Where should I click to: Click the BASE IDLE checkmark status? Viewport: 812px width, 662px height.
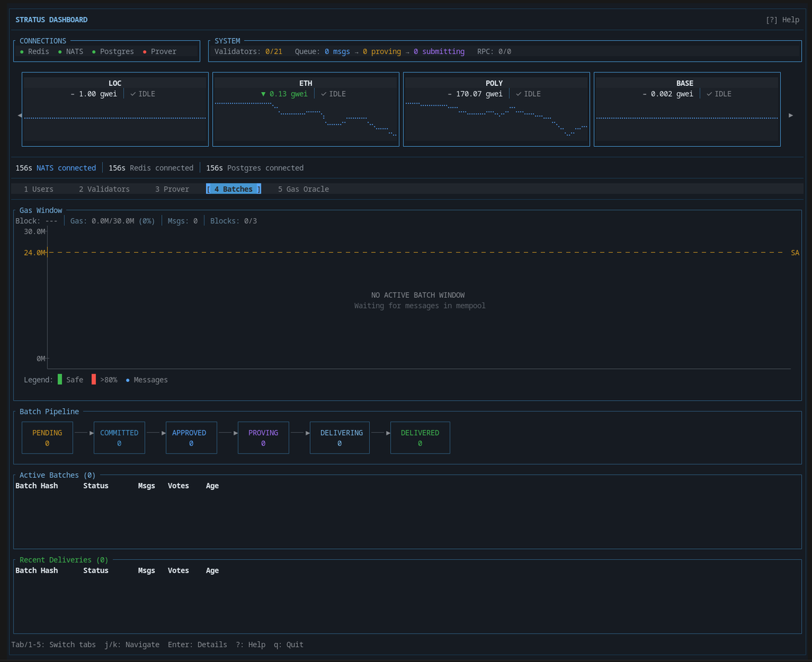click(719, 93)
